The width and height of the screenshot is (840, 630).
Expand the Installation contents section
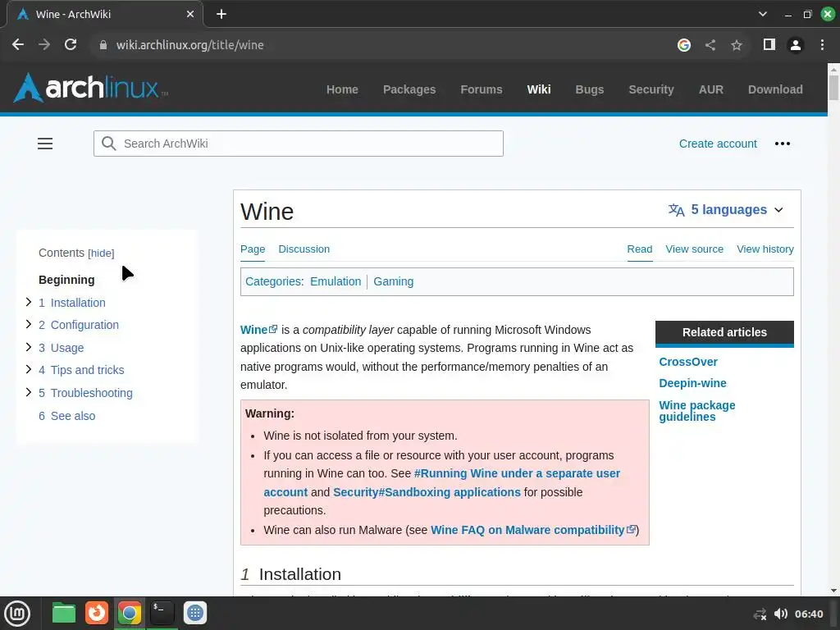(x=29, y=302)
